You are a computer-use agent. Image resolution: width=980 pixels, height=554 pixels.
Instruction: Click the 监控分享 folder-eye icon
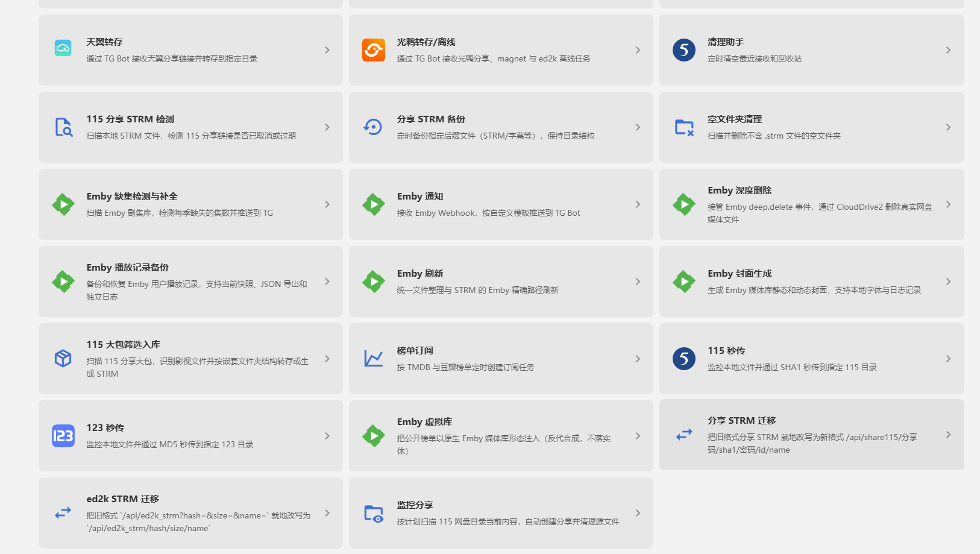pyautogui.click(x=374, y=514)
